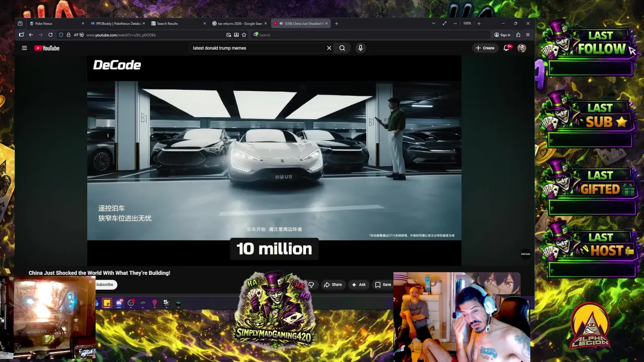Close the tax returns 2026 tab
Screen dimensions: 644x362
click(266, 24)
